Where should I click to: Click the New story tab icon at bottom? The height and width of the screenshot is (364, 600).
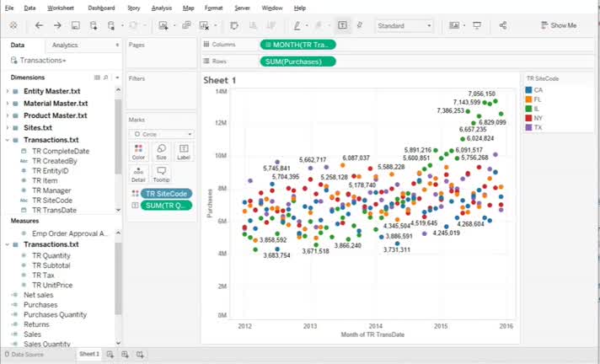coord(140,355)
